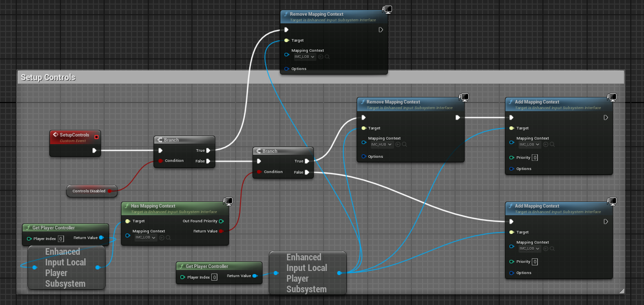Click browse magnifier on bottom Add Mapping Context node
This screenshot has width=644, height=305.
(552, 249)
